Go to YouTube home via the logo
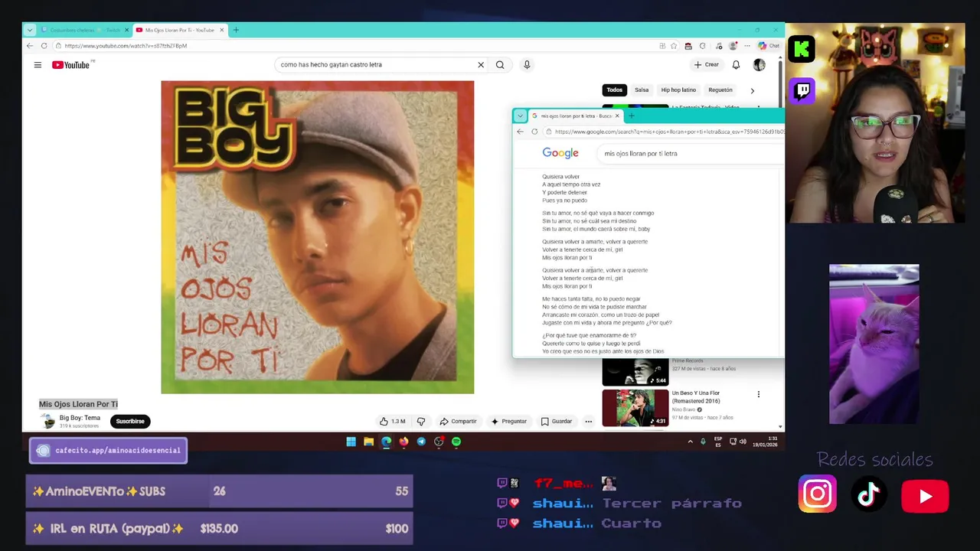980x551 pixels. pos(71,65)
